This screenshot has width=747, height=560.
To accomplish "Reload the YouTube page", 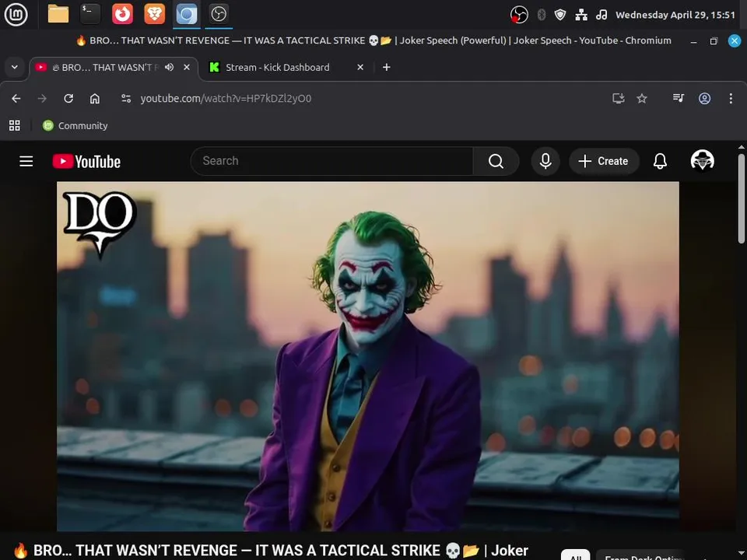I will coord(68,99).
